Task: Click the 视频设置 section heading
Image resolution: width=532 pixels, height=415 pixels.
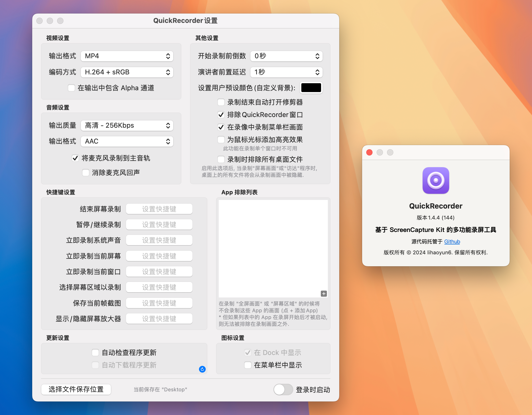Action: pos(58,38)
